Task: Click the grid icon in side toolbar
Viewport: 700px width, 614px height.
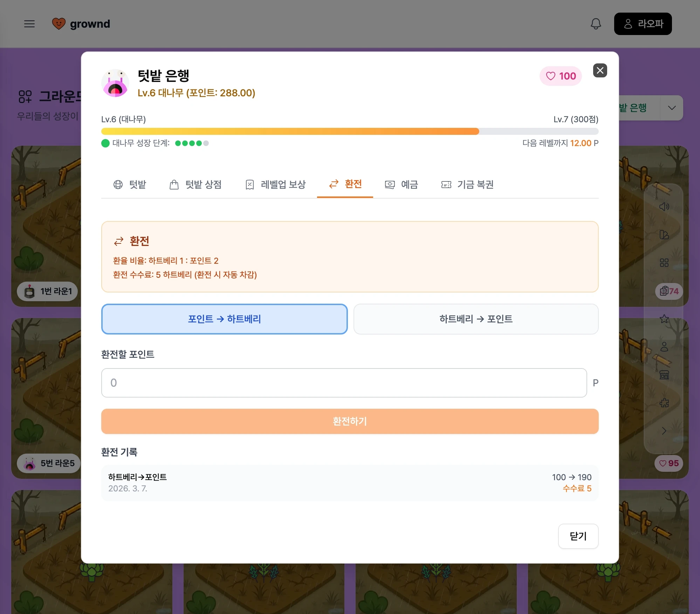Action: click(x=664, y=263)
